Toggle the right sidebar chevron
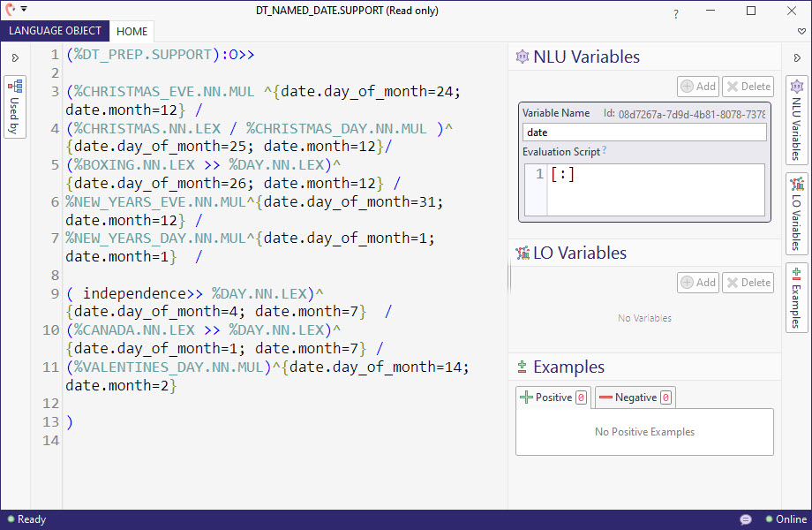The image size is (812, 530). tap(797, 58)
